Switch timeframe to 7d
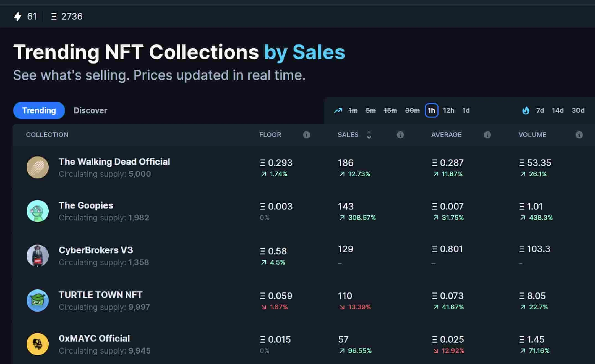595x364 pixels. coord(540,110)
